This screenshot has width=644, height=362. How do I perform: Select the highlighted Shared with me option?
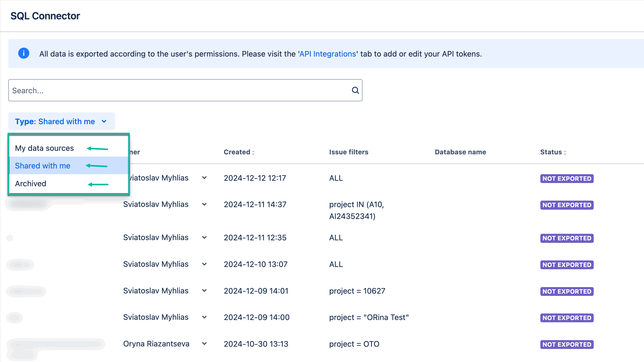(x=43, y=166)
